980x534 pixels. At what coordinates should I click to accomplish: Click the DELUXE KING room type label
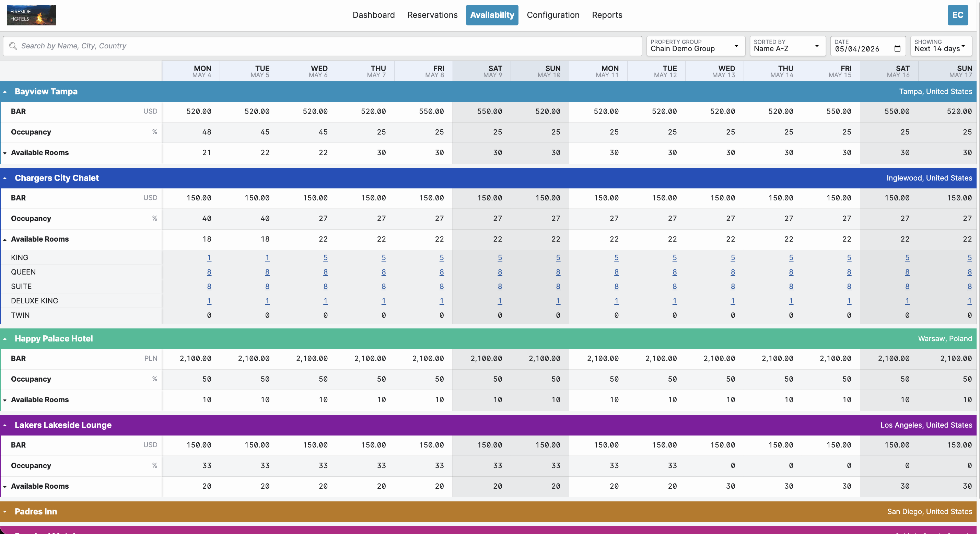tap(35, 301)
